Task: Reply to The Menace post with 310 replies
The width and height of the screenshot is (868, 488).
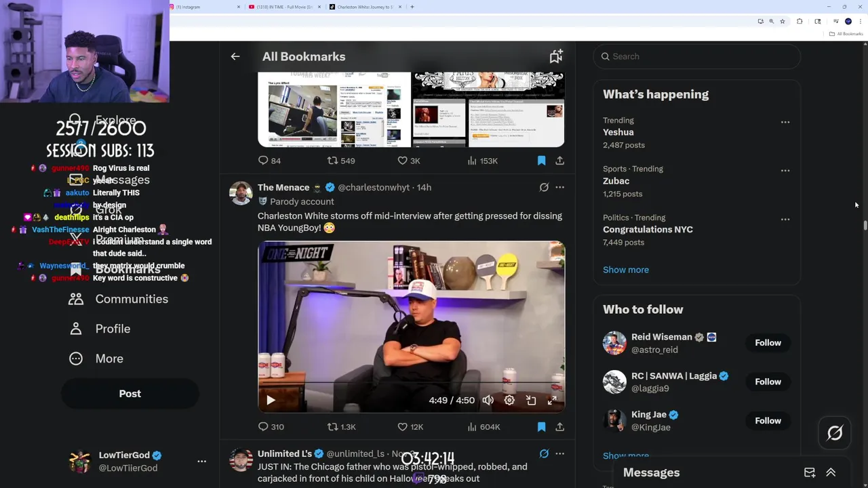Action: [271, 427]
